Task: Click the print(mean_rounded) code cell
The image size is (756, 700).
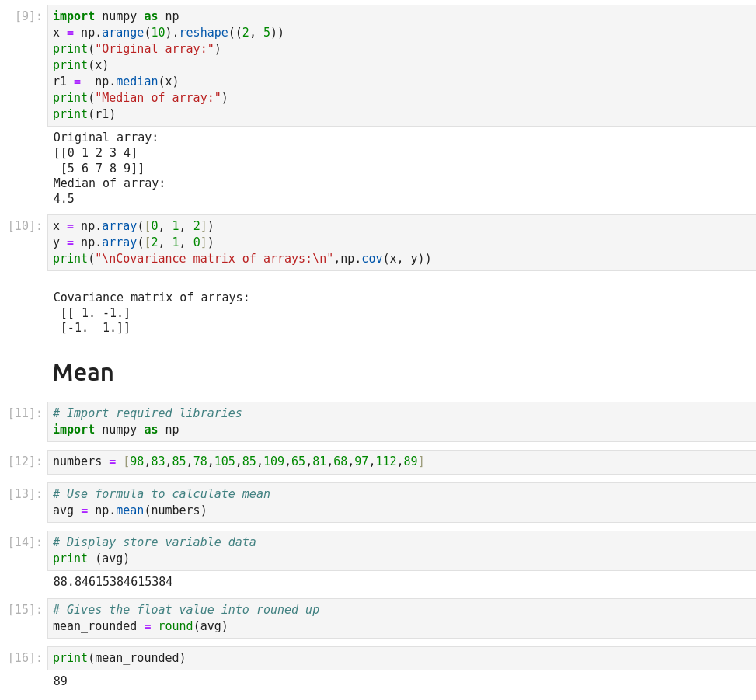Action: pos(388,658)
